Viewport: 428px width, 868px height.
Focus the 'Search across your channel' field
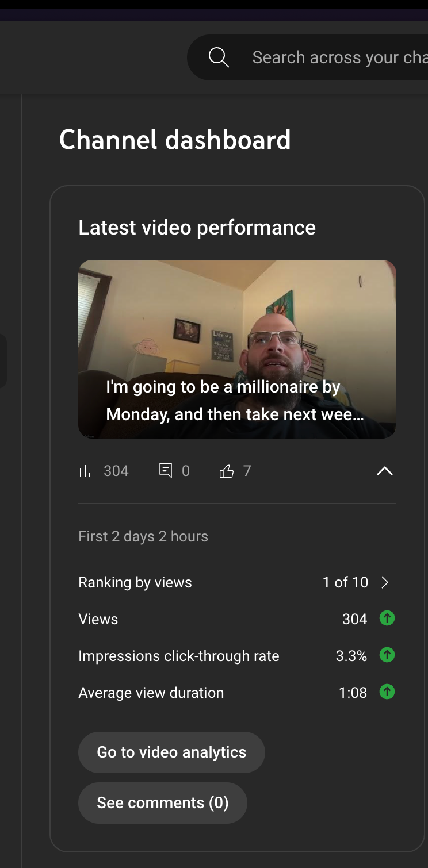point(339,57)
